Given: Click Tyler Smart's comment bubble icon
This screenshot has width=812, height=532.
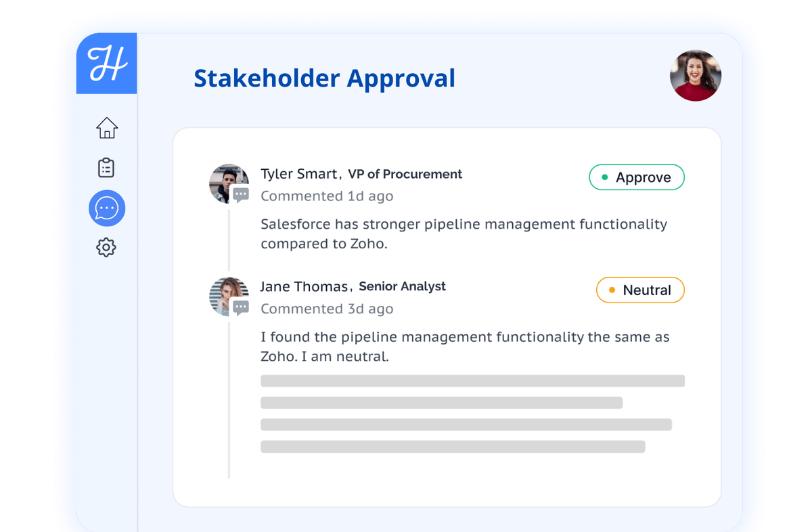Looking at the screenshot, I should pyautogui.click(x=240, y=196).
